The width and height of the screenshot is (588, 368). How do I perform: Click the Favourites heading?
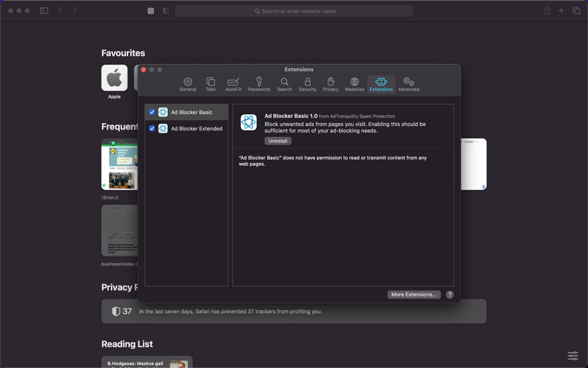(123, 53)
